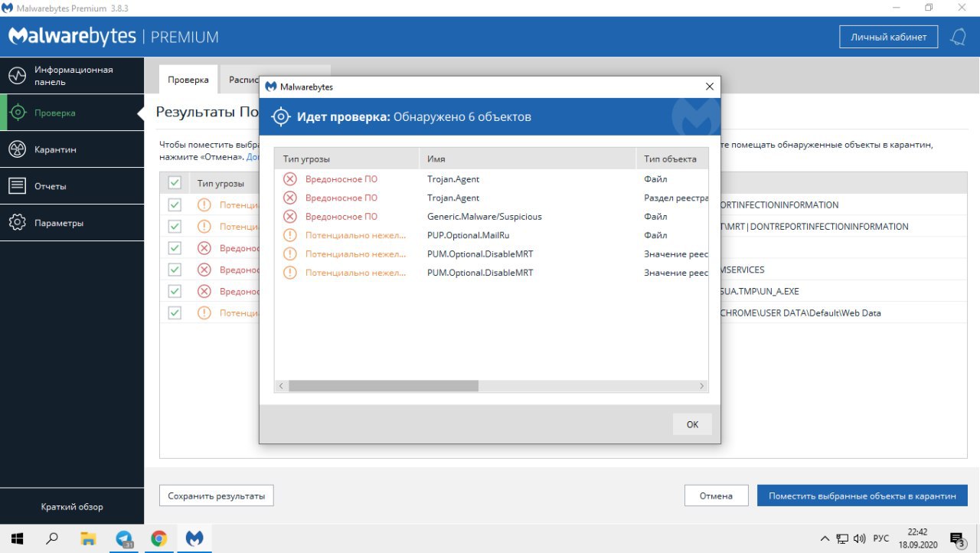980x553 pixels.
Task: Select the second Trojan.Agent row (Раздел реестра)
Action: [x=492, y=198]
